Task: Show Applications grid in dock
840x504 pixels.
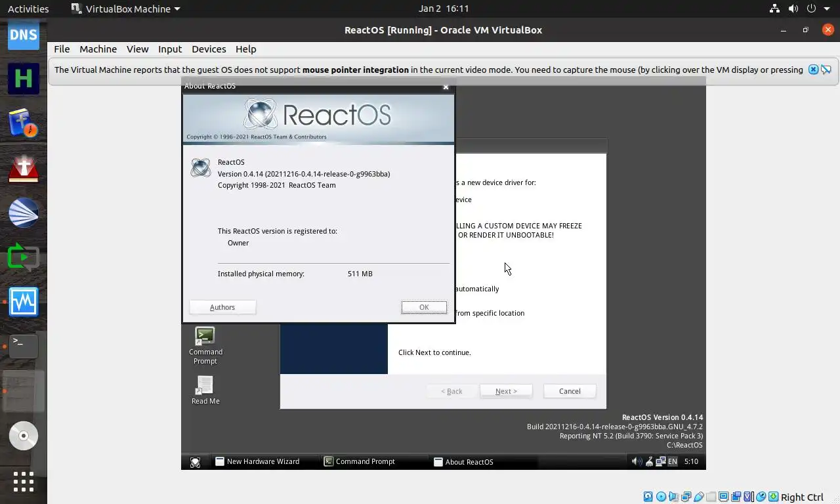Action: click(24, 481)
